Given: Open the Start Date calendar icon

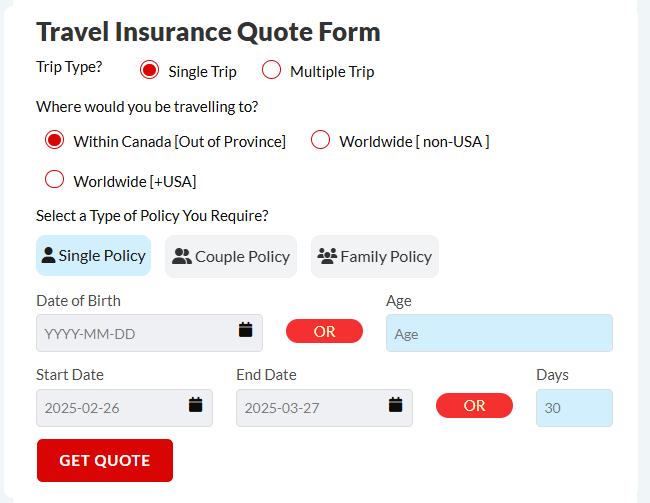Looking at the screenshot, I should point(196,404).
